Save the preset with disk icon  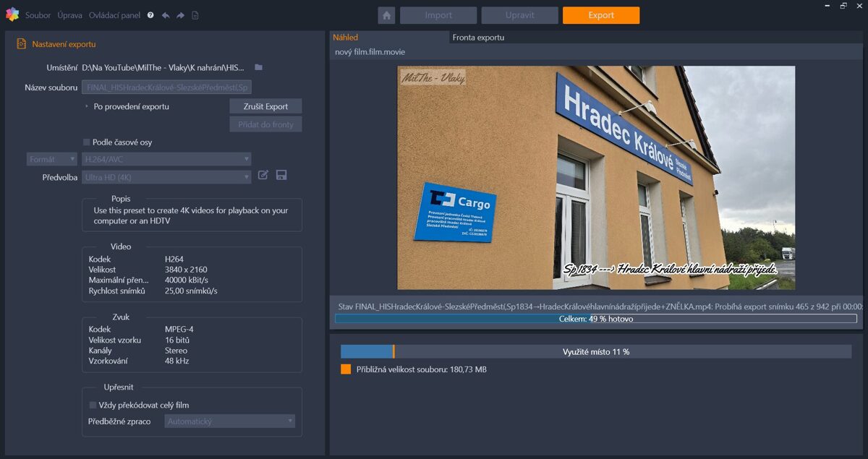pyautogui.click(x=281, y=175)
